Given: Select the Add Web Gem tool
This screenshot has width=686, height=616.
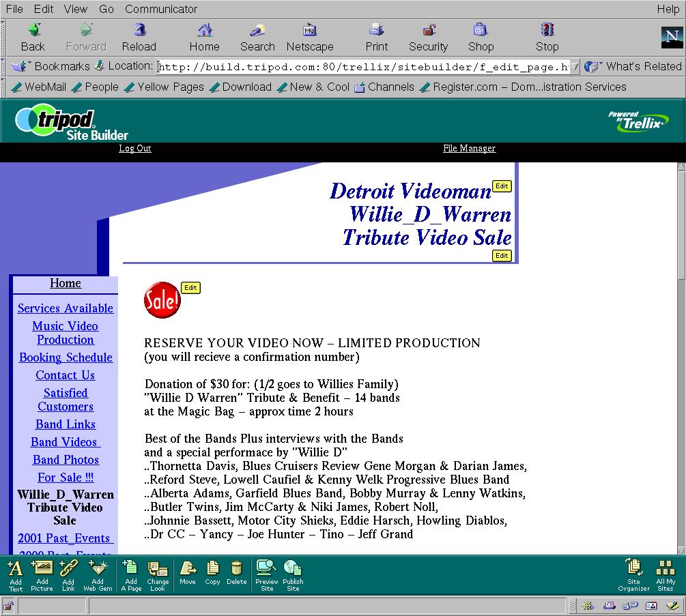Looking at the screenshot, I should (x=98, y=576).
